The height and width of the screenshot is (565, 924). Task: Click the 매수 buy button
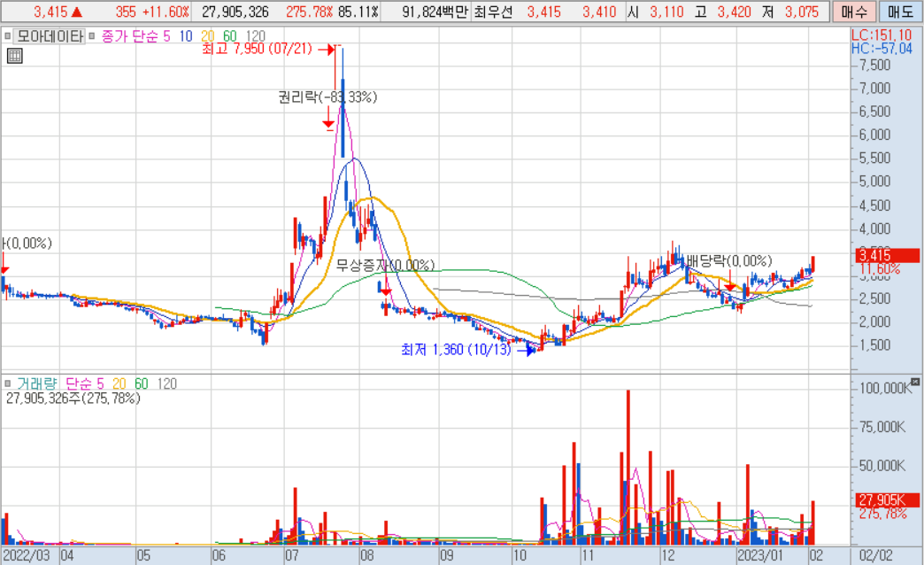854,12
